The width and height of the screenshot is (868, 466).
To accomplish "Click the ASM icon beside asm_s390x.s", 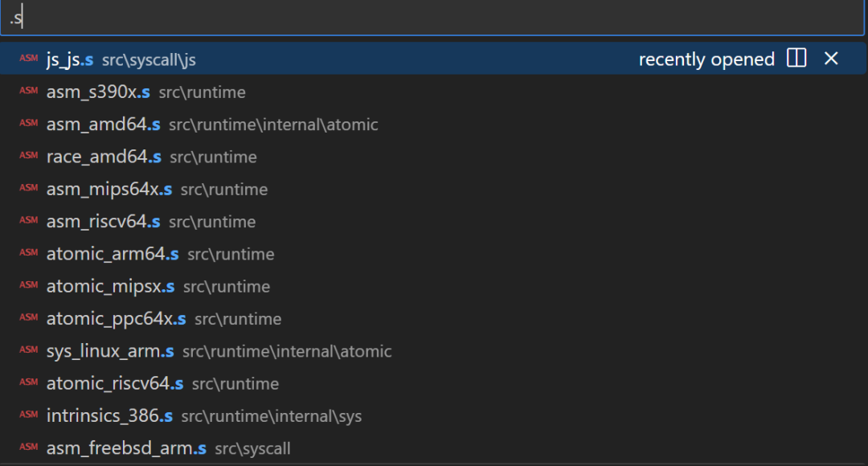I will coord(28,91).
